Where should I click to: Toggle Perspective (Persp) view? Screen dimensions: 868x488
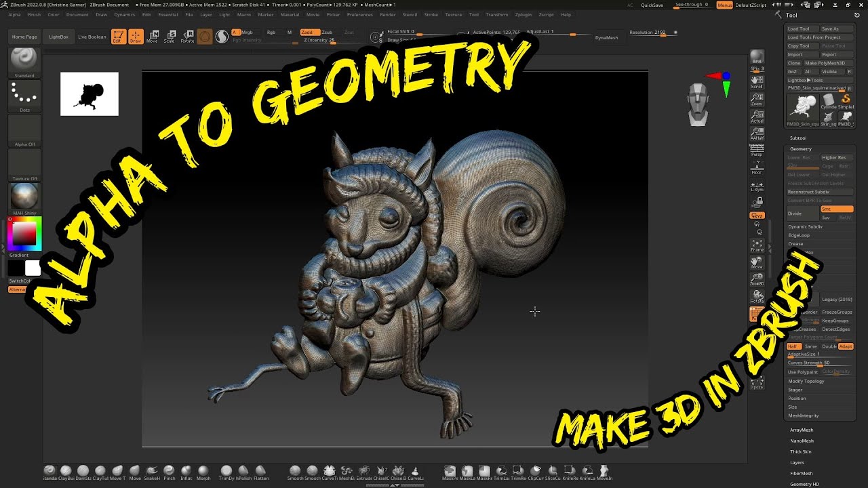pos(757,150)
